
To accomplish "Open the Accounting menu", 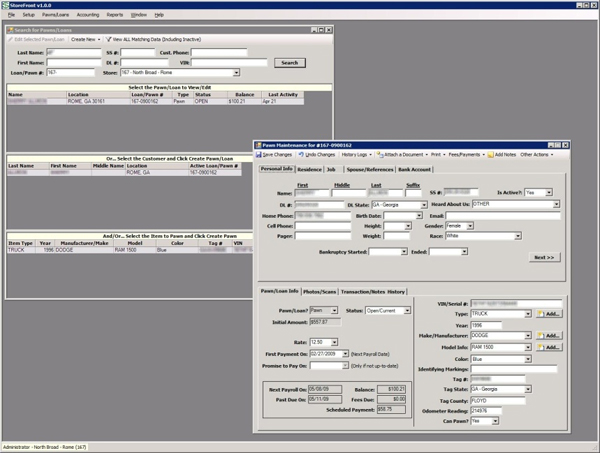I will pyautogui.click(x=88, y=15).
